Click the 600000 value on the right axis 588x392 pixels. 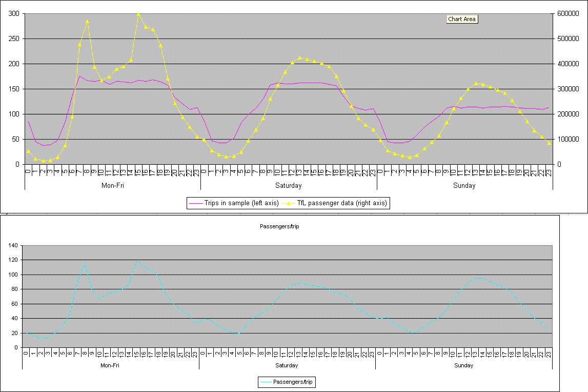[x=569, y=14]
